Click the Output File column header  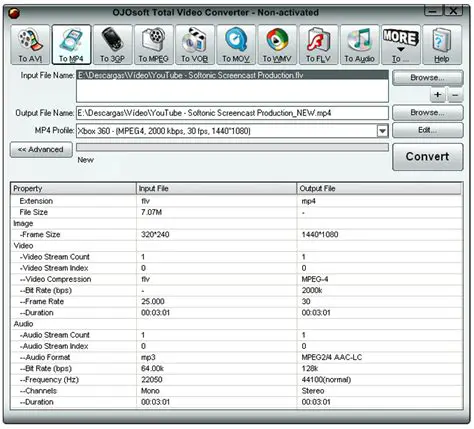tap(379, 188)
